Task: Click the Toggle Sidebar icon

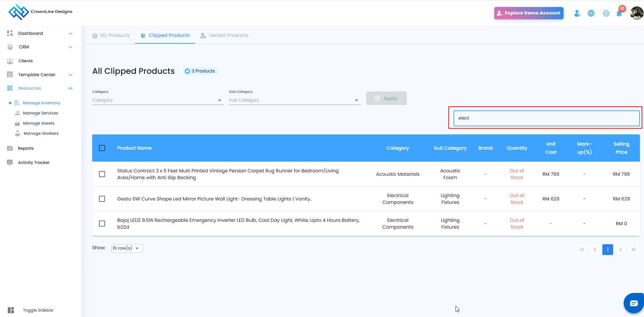Action: [x=11, y=310]
